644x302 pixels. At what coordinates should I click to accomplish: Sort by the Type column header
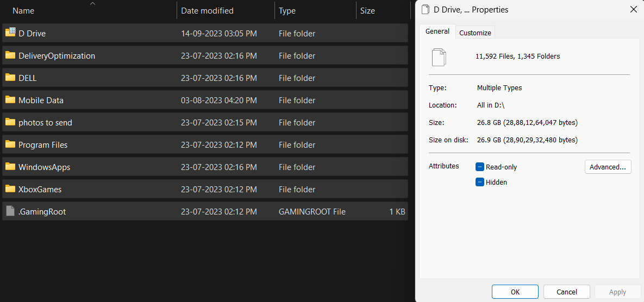tap(287, 11)
